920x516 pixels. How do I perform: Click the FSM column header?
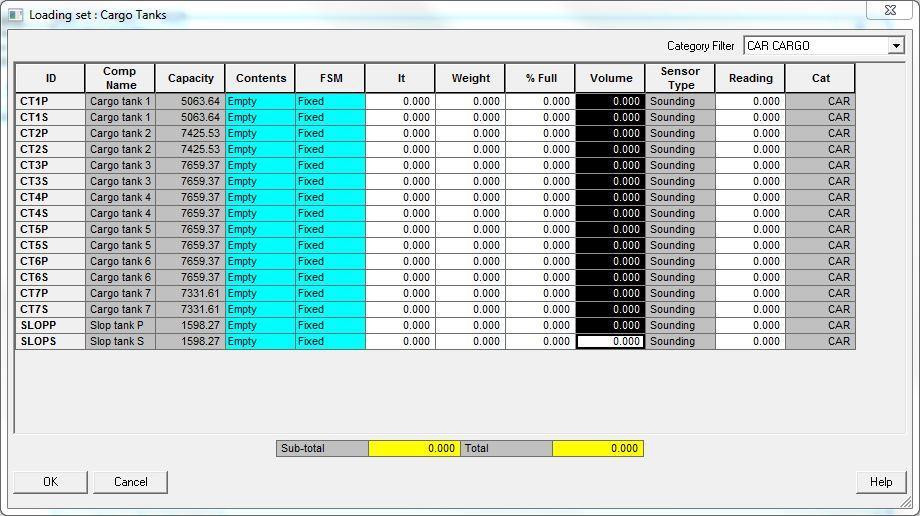click(330, 78)
